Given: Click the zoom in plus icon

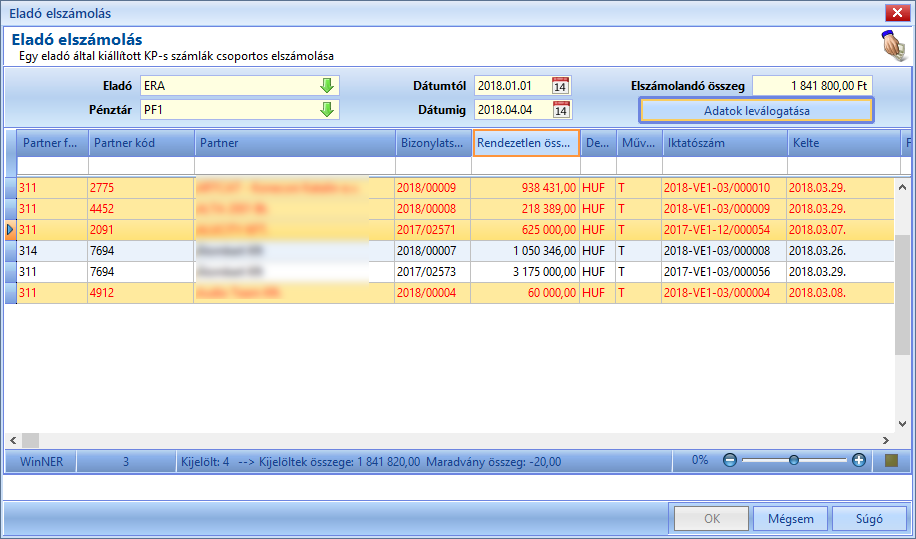Looking at the screenshot, I should click(x=859, y=460).
